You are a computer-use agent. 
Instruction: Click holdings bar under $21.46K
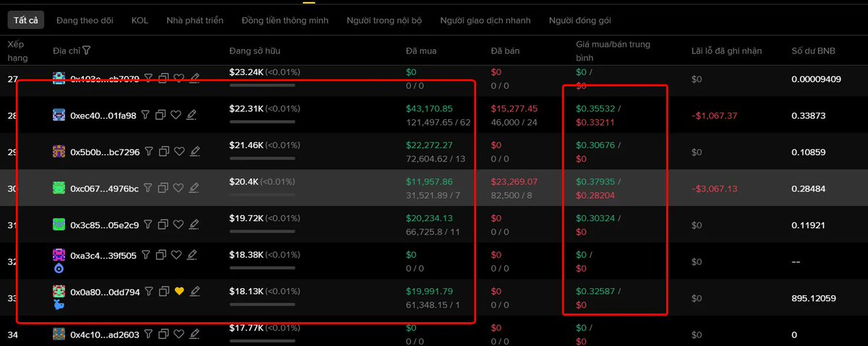(262, 157)
